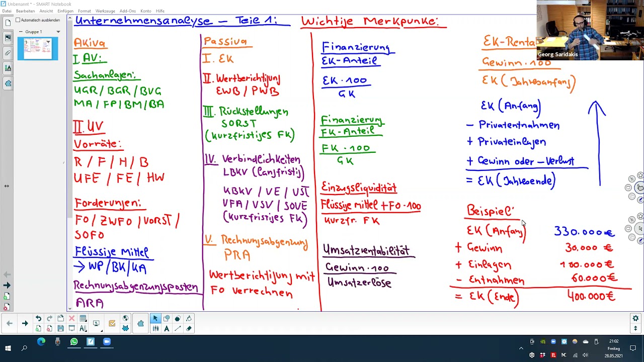Open the Format menu
This screenshot has height=362, width=644.
[85, 11]
